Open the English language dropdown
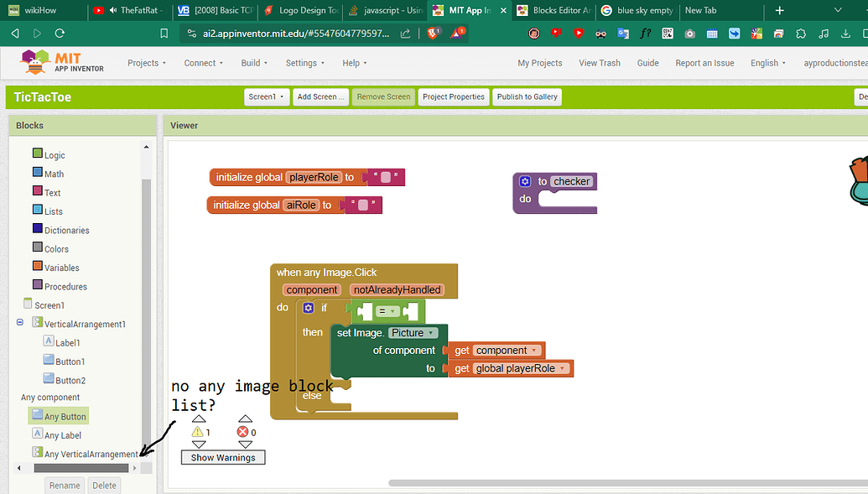 click(x=768, y=63)
